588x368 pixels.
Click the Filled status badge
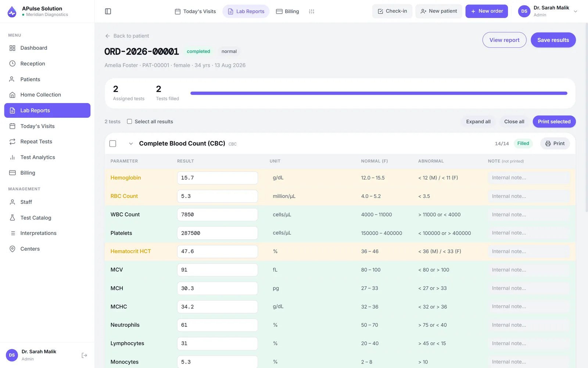click(x=523, y=144)
